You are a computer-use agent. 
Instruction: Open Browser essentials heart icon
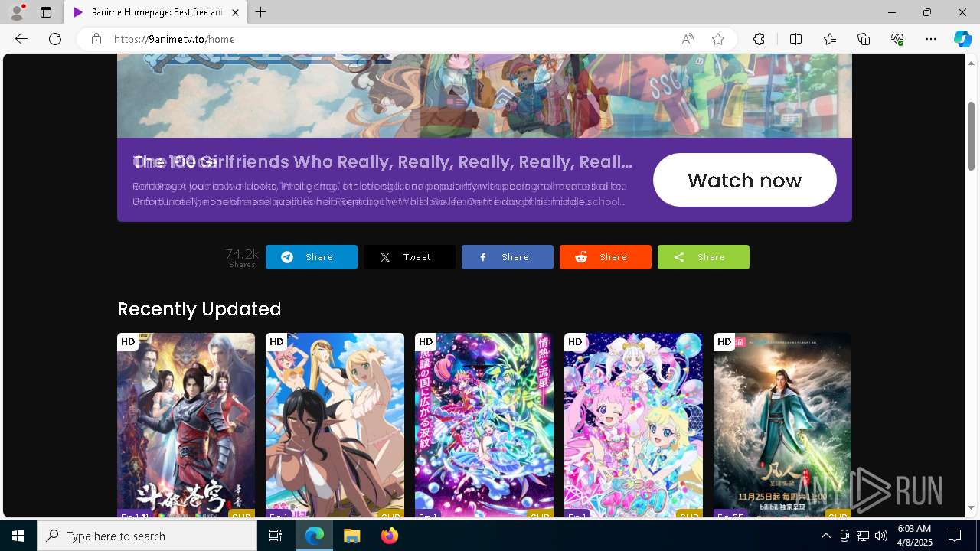pos(897,39)
